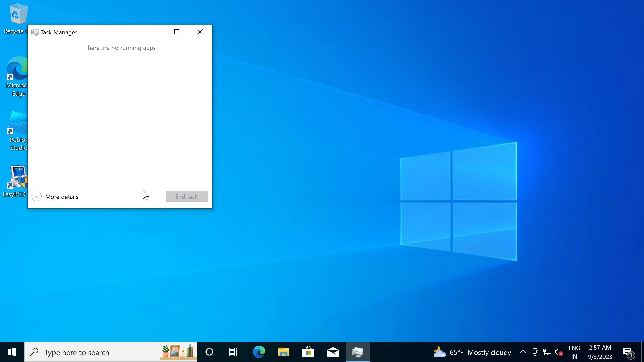Click the Task Manager taskbar icon
644x362 pixels.
click(357, 352)
